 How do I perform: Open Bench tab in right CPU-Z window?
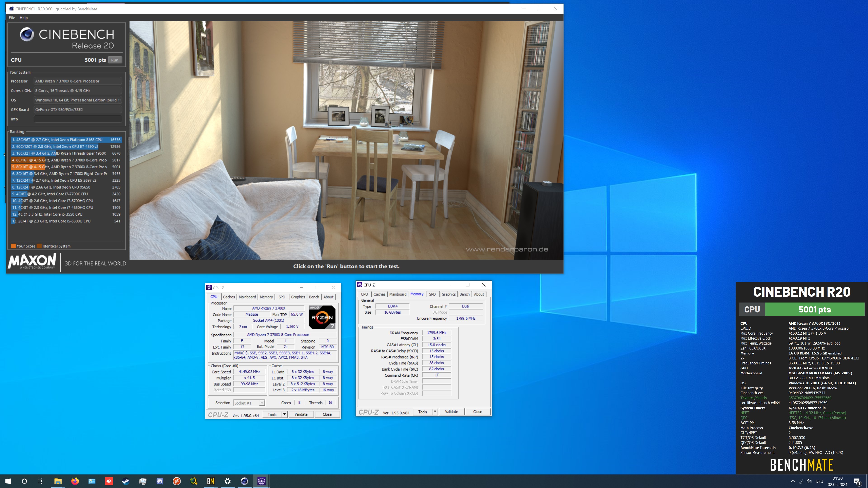[464, 294]
